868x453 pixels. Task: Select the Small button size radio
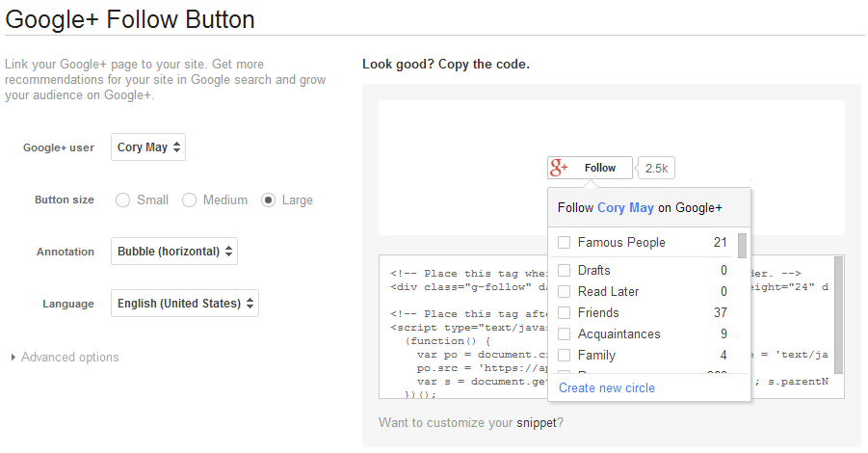tap(123, 200)
